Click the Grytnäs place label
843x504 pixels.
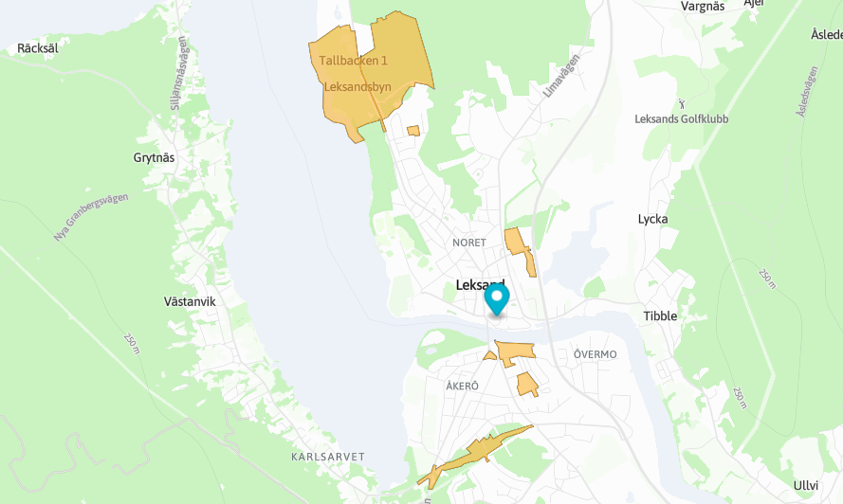click(x=154, y=158)
